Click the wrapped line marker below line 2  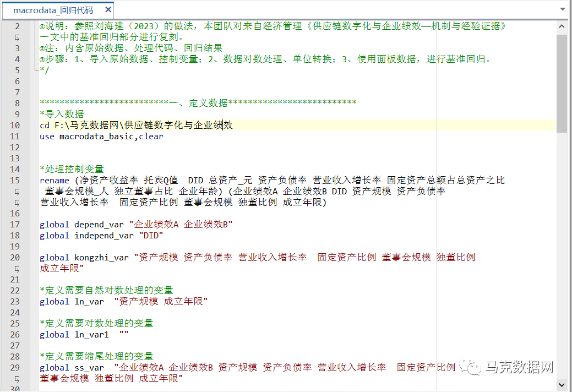17,37
